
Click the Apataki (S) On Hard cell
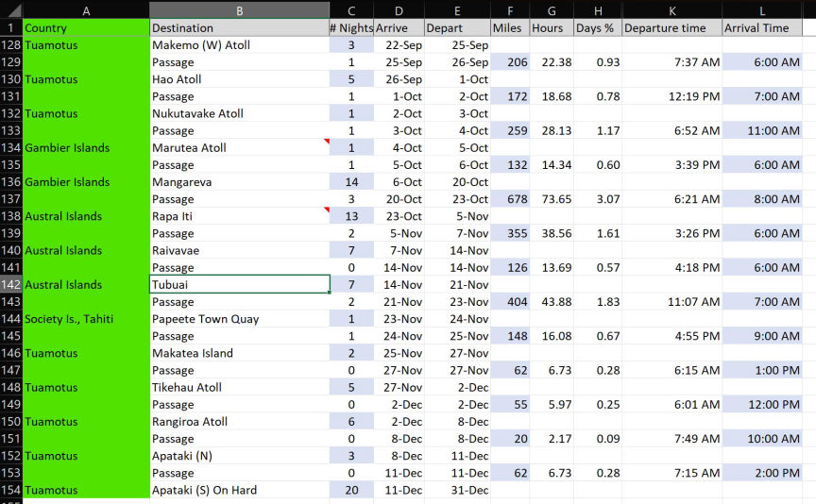(239, 490)
